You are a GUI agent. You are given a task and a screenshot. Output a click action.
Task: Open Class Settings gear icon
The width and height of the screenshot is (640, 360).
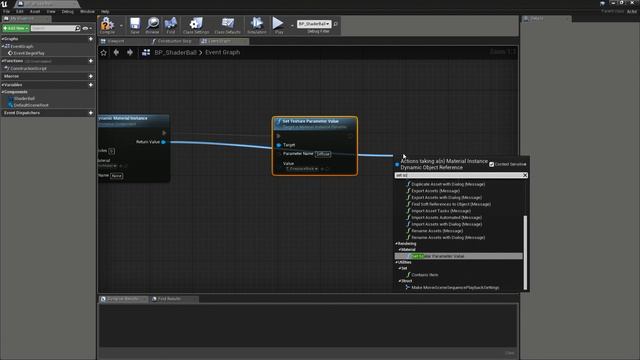(196, 24)
